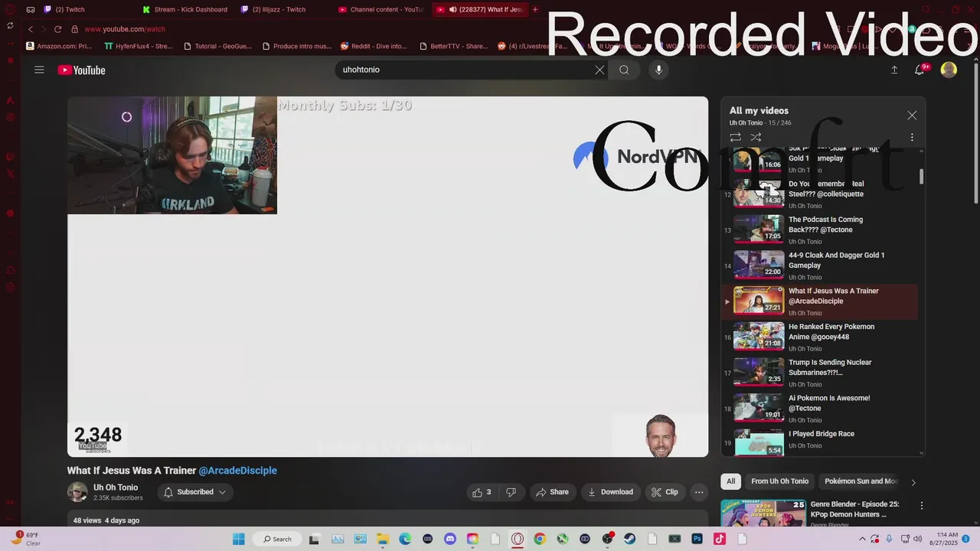
Task: Play He Ranked Every Pokemon Anime video
Action: pyautogui.click(x=820, y=337)
